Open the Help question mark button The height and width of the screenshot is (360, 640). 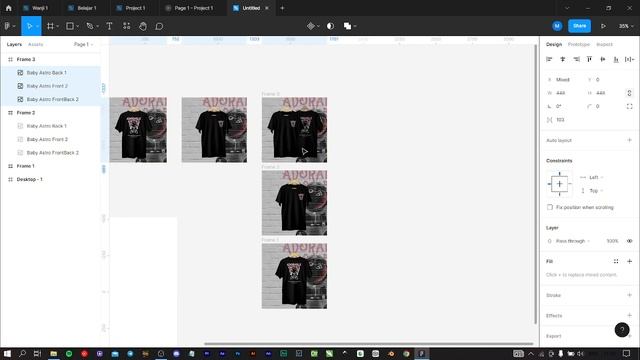[622, 330]
